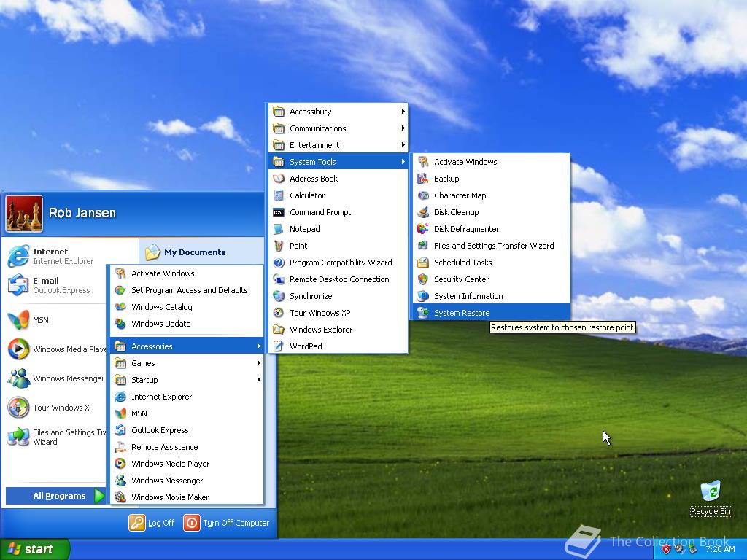Open System Information icon
The image size is (747, 560).
422,296
